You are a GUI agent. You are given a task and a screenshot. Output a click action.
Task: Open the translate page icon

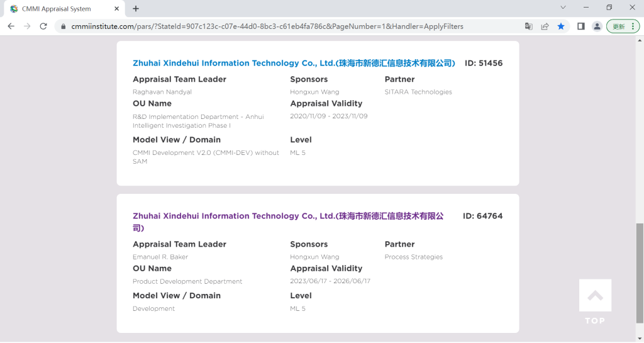528,26
